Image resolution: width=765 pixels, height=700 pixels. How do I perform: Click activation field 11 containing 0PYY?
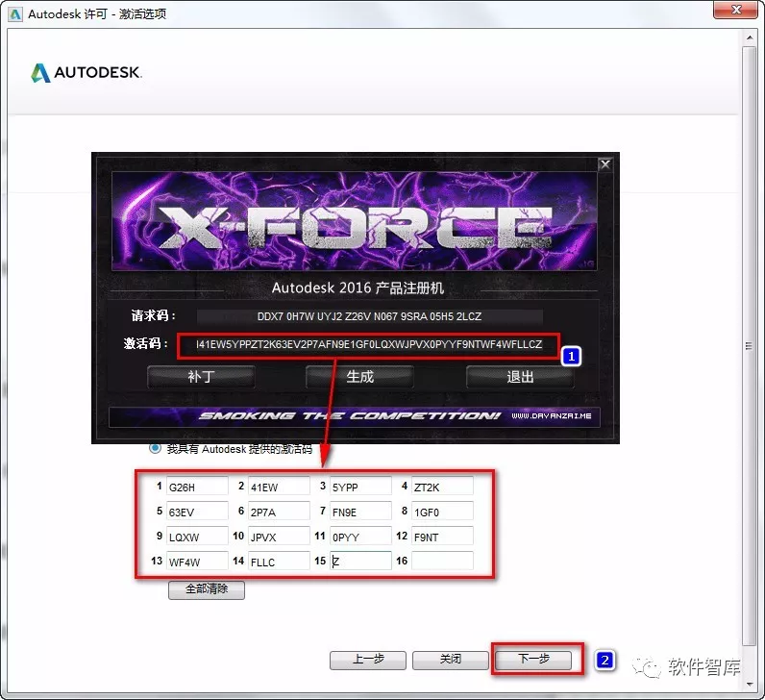(360, 536)
